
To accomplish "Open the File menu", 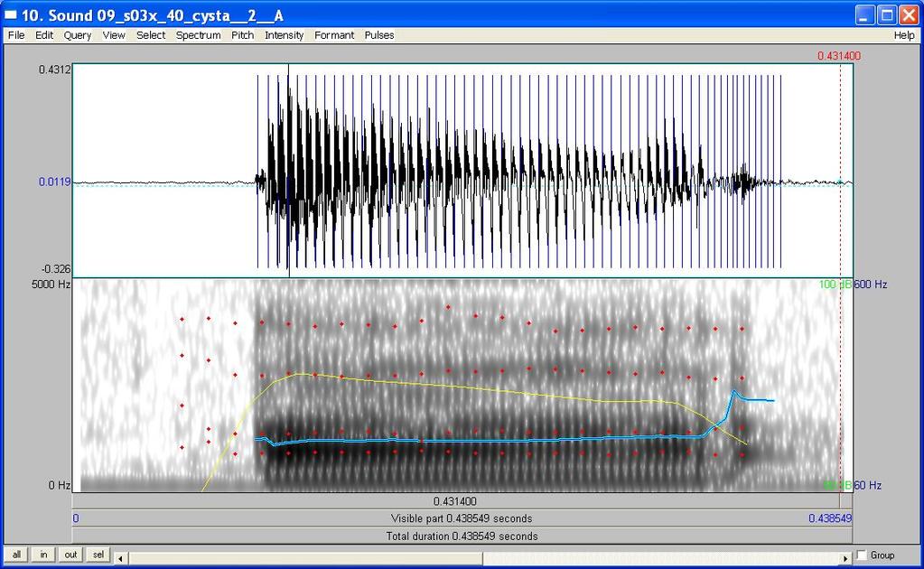I will tap(16, 35).
